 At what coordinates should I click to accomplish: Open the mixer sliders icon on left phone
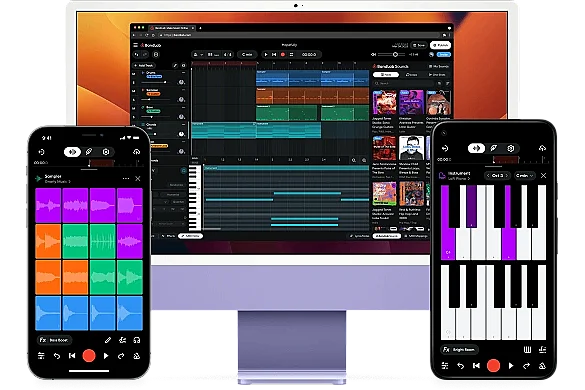(x=41, y=356)
